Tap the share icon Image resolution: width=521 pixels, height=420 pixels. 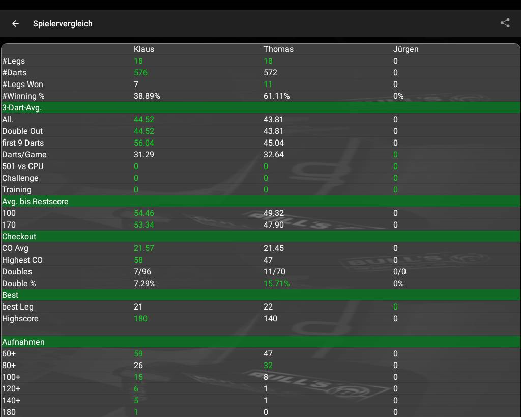coord(505,23)
